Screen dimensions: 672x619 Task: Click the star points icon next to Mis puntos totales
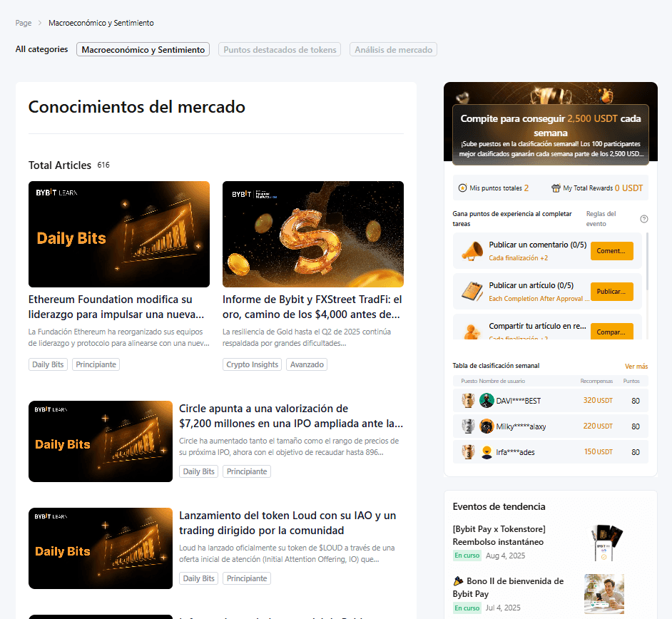click(462, 188)
